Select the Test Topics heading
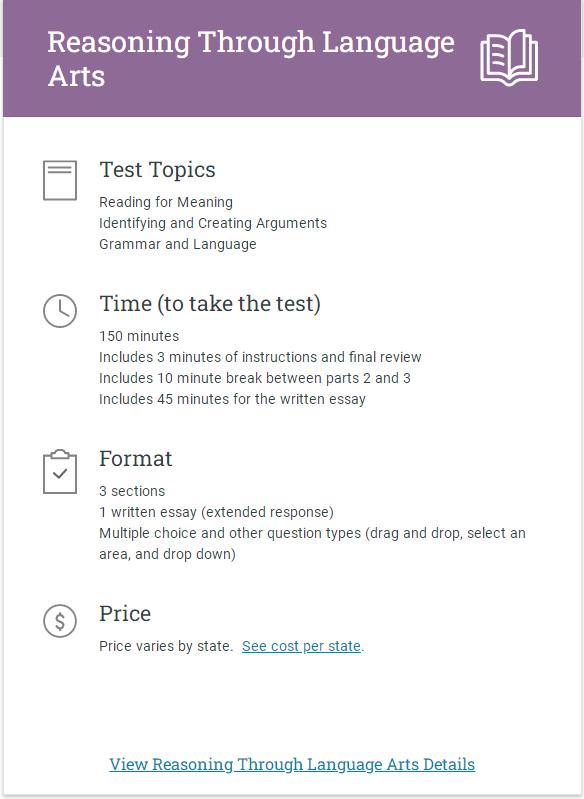The image size is (584, 799). tap(157, 170)
